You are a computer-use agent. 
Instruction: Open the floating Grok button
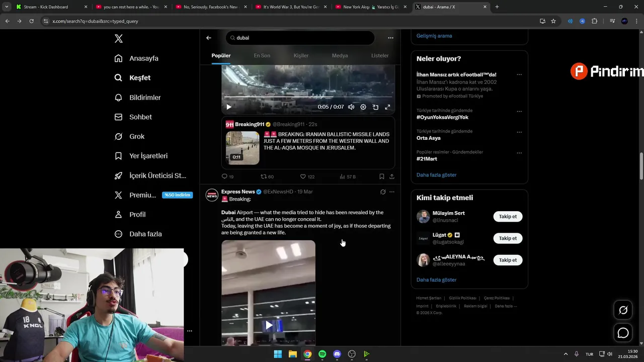pyautogui.click(x=623, y=310)
